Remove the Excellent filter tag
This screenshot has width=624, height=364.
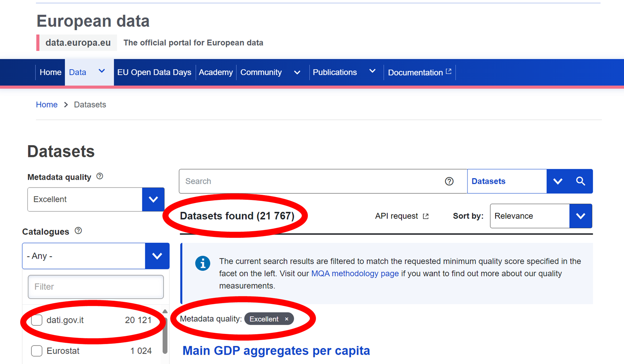pos(287,319)
